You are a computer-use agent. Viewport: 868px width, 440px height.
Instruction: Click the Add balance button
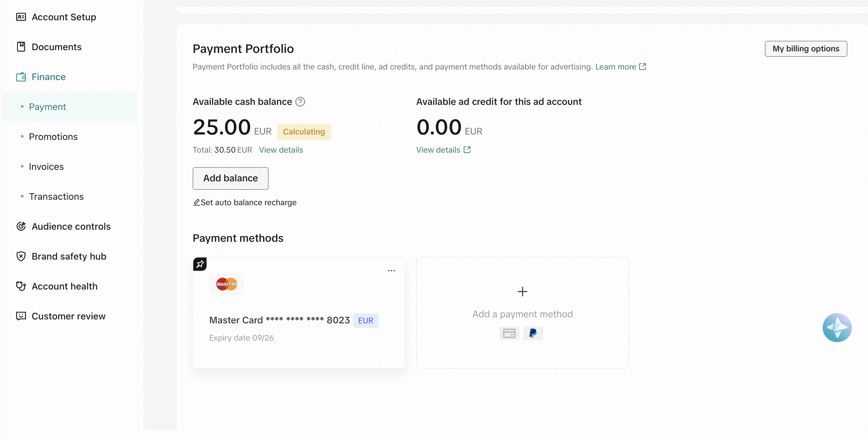pyautogui.click(x=230, y=178)
